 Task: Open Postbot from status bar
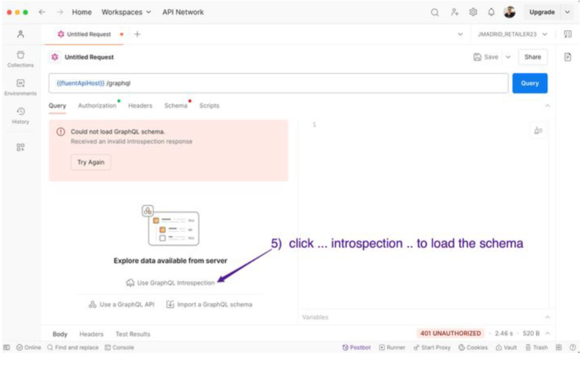tap(357, 348)
